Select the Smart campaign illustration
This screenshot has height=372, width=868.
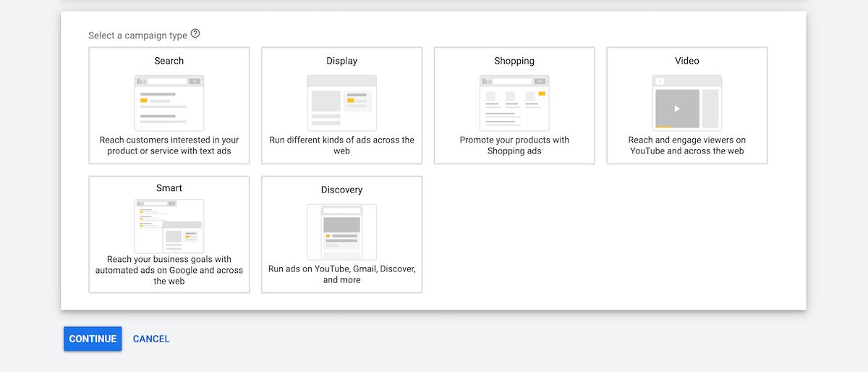click(169, 226)
